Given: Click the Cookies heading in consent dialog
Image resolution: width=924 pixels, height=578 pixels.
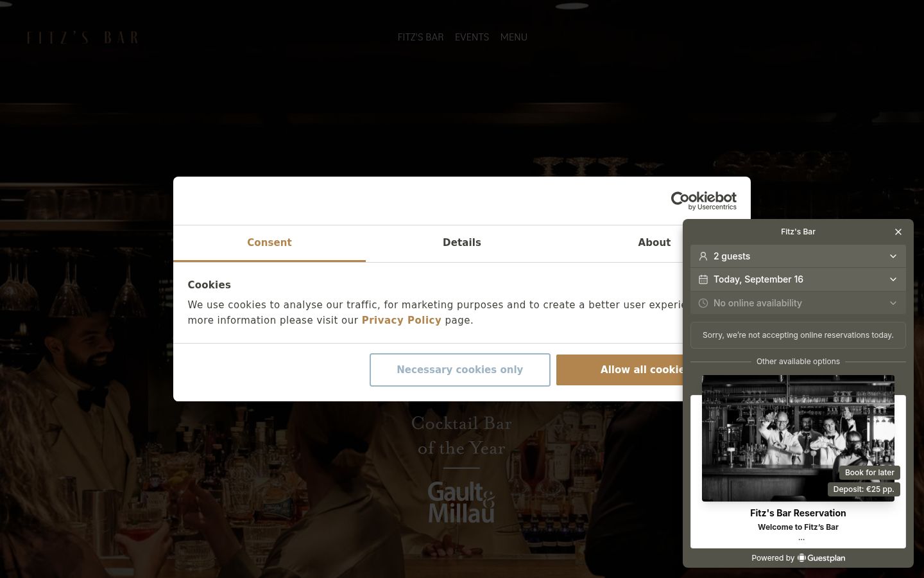Looking at the screenshot, I should (209, 285).
